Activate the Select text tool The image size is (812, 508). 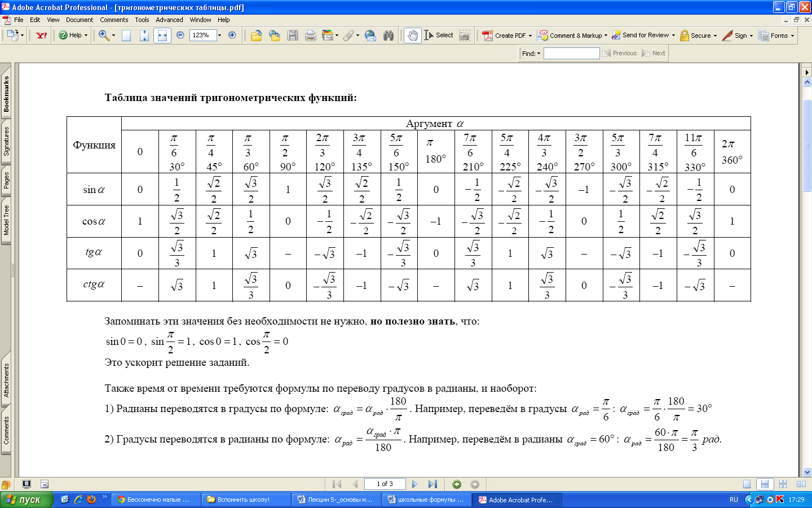click(439, 35)
